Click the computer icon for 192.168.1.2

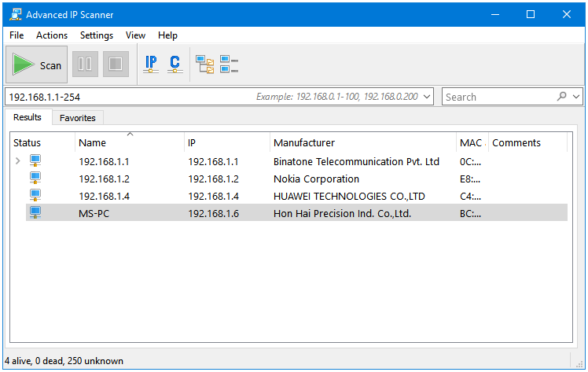(35, 178)
